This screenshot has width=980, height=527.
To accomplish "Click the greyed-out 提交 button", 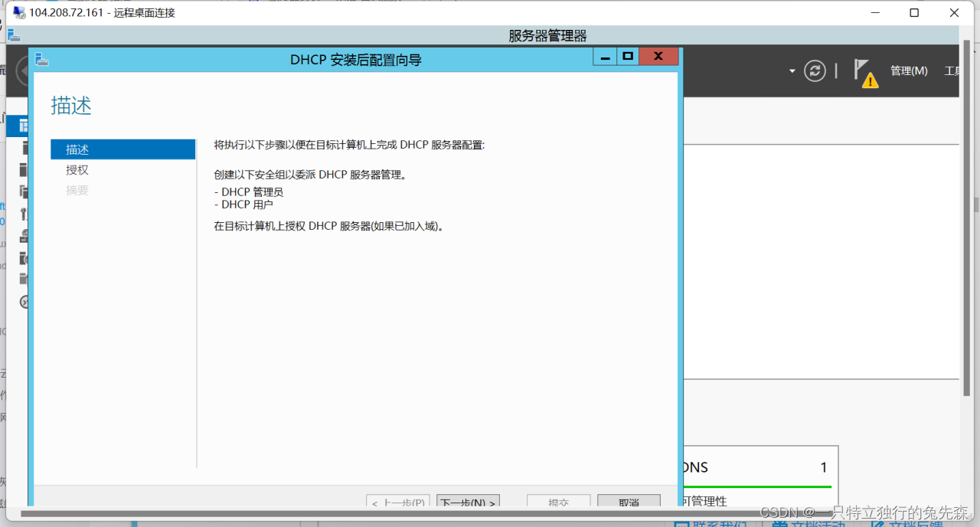I will tap(558, 501).
